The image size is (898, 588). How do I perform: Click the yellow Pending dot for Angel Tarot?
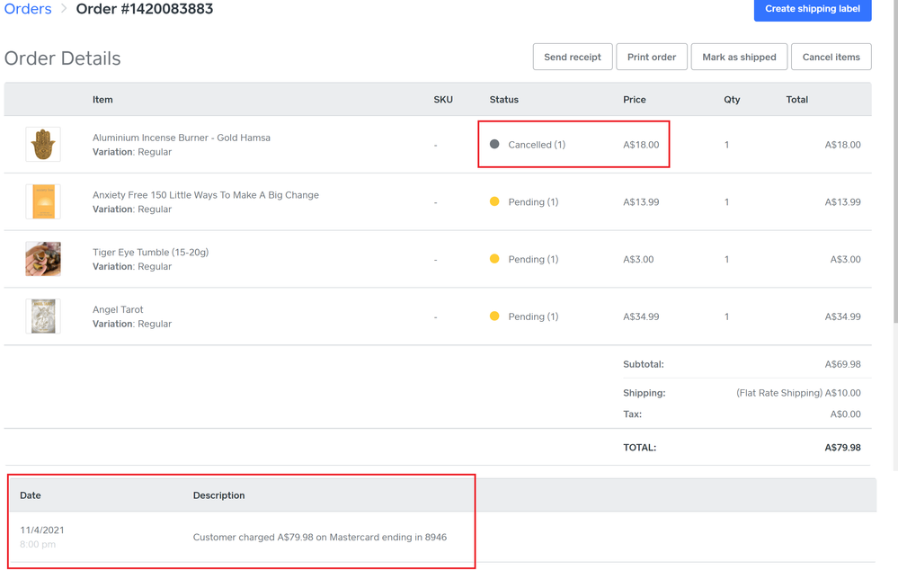(494, 316)
